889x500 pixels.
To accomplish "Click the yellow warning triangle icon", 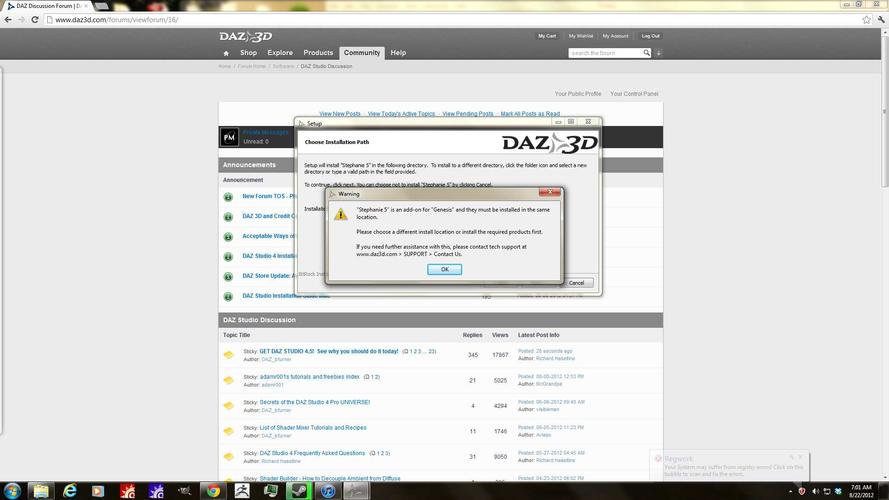I will tap(341, 214).
